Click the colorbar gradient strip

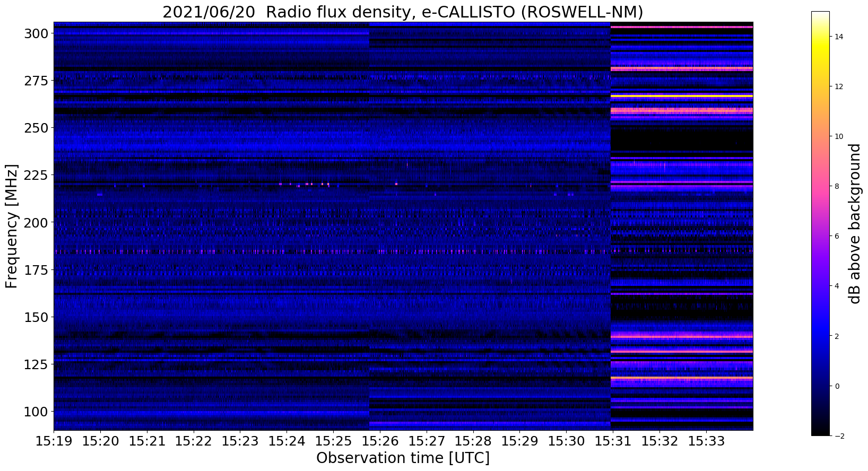tap(820, 223)
